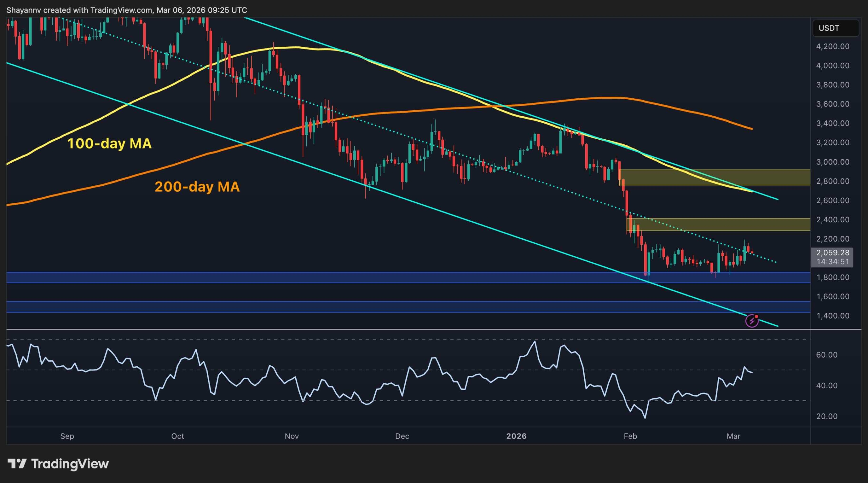Viewport: 868px width, 483px height.
Task: Click the TradingView logo icon
Action: click(x=17, y=463)
